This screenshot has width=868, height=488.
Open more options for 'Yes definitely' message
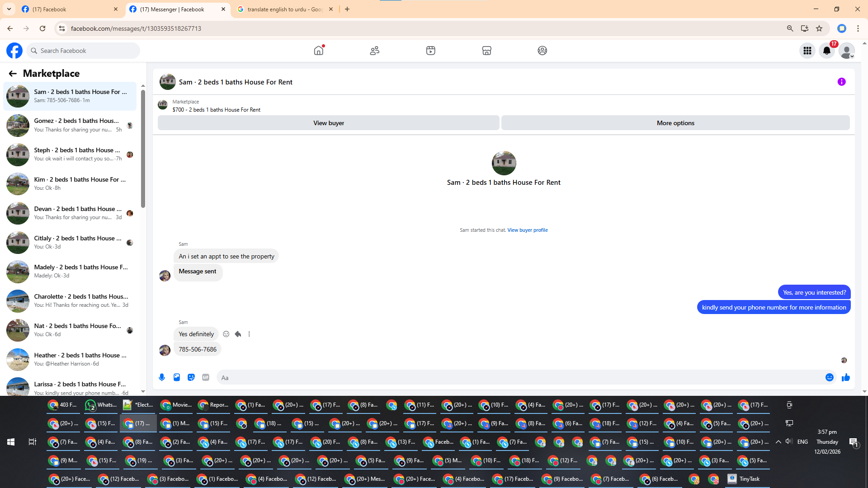pos(249,334)
